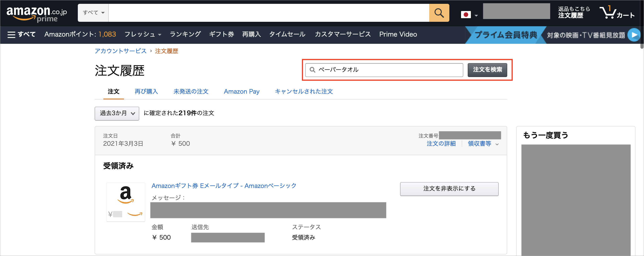Open the 再購入 nav item
This screenshot has width=644, height=256.
pos(252,35)
